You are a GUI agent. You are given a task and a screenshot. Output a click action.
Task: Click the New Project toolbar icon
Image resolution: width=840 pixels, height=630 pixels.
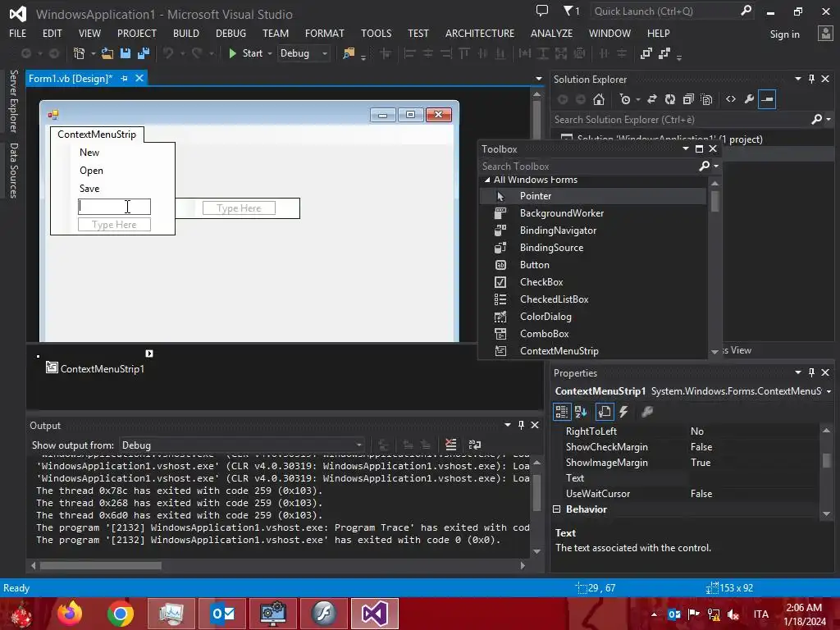coord(79,53)
